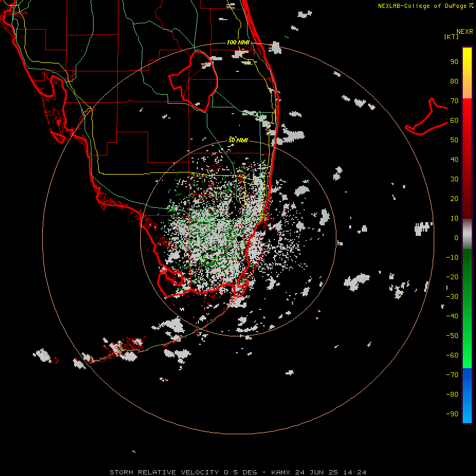Click the -80 value on the velocity scale

[452, 395]
